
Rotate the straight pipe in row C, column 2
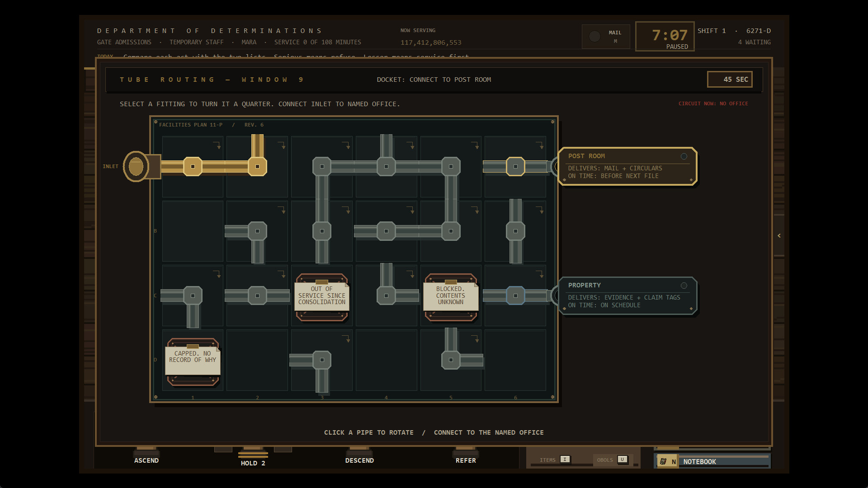(257, 296)
